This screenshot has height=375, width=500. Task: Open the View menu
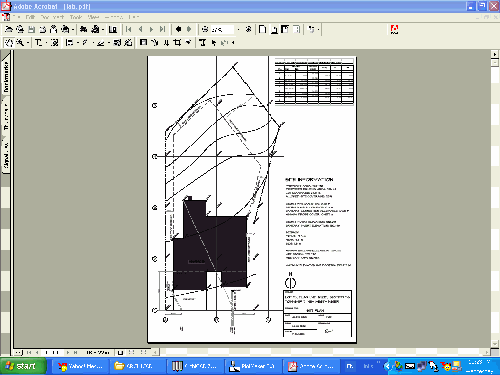(x=94, y=17)
